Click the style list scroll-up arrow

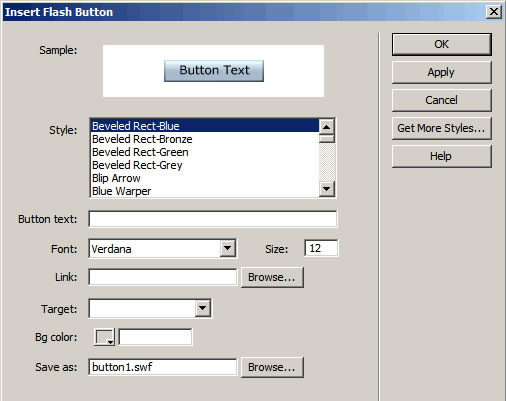(x=327, y=127)
